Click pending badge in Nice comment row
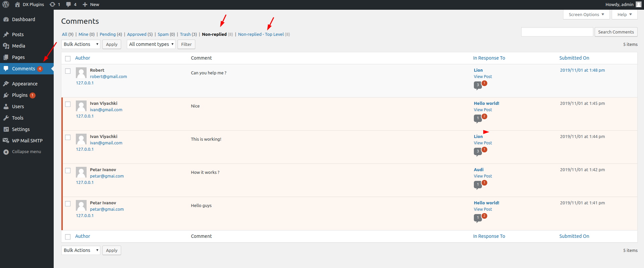Viewport: 644px width, 268px height. pos(484,116)
